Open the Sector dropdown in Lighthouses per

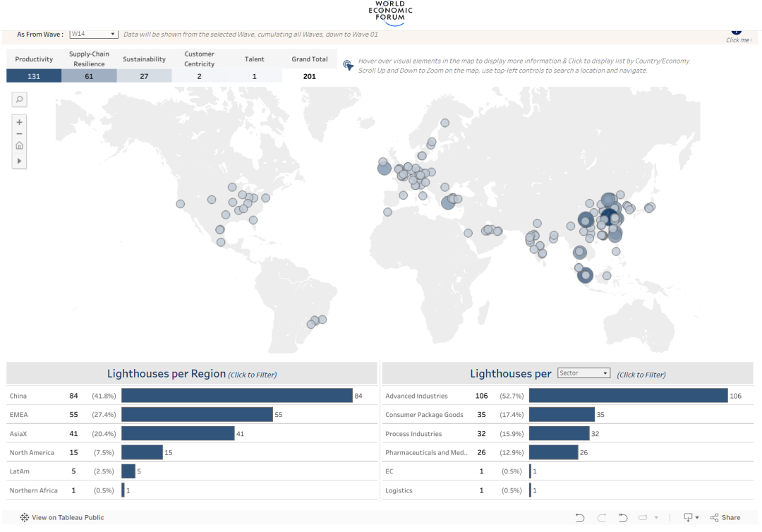pyautogui.click(x=583, y=373)
